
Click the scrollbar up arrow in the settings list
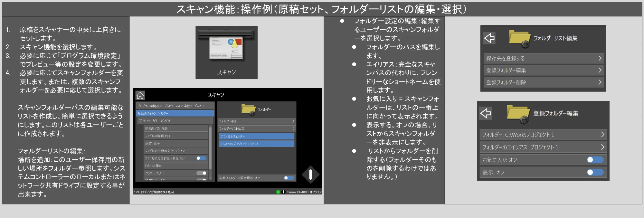tap(210, 126)
